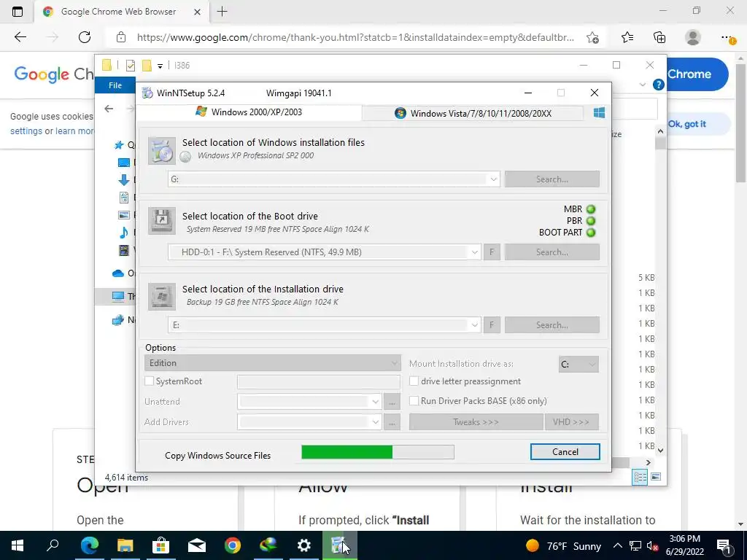This screenshot has width=747, height=560.
Task: Add page to favorites star icon
Action: [x=592, y=37]
